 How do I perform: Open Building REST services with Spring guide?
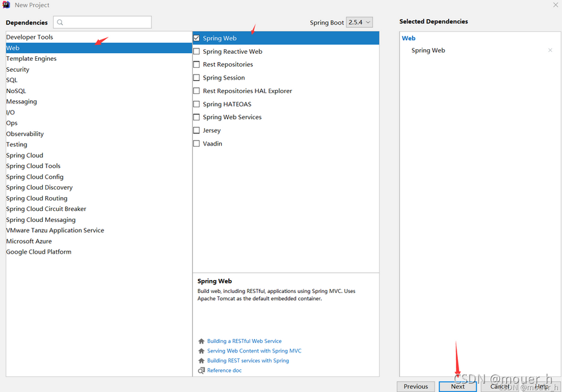pos(248,360)
